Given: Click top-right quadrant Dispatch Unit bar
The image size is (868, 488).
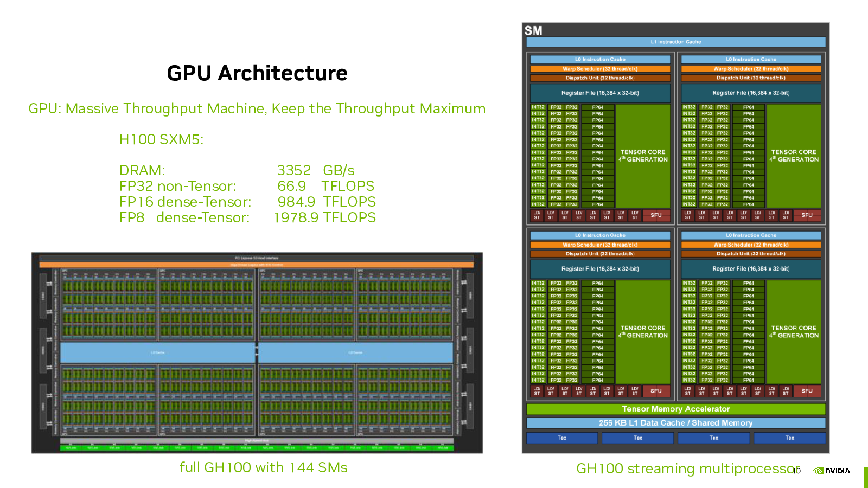Looking at the screenshot, I should (751, 78).
